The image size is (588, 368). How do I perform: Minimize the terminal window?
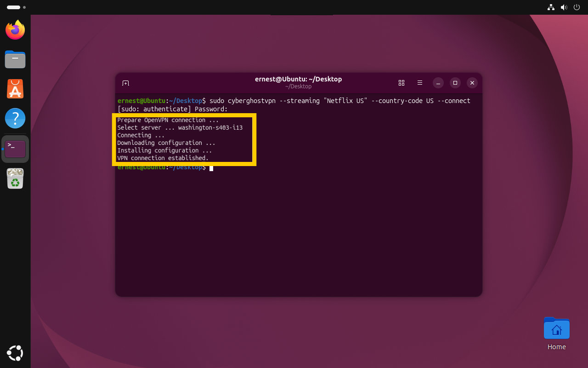pyautogui.click(x=438, y=83)
